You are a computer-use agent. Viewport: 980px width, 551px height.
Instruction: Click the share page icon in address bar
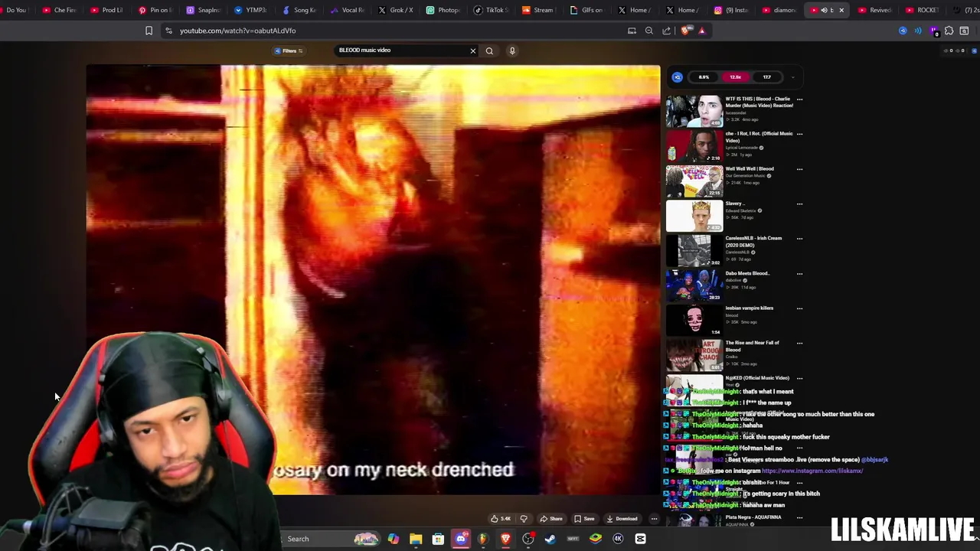pyautogui.click(x=667, y=31)
